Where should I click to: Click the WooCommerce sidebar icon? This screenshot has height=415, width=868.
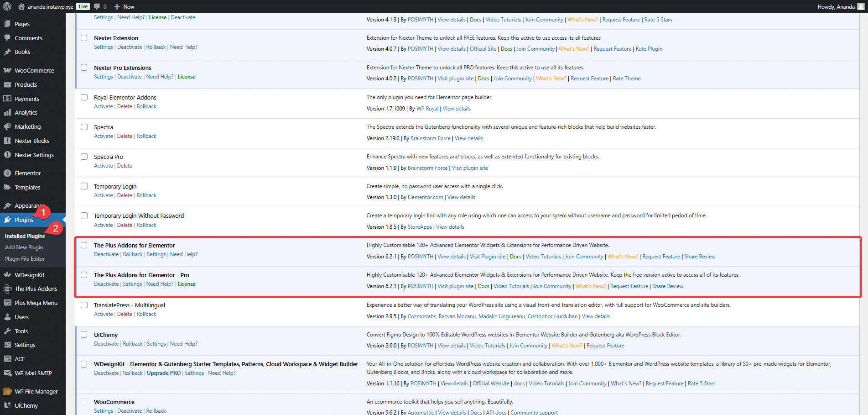point(7,70)
